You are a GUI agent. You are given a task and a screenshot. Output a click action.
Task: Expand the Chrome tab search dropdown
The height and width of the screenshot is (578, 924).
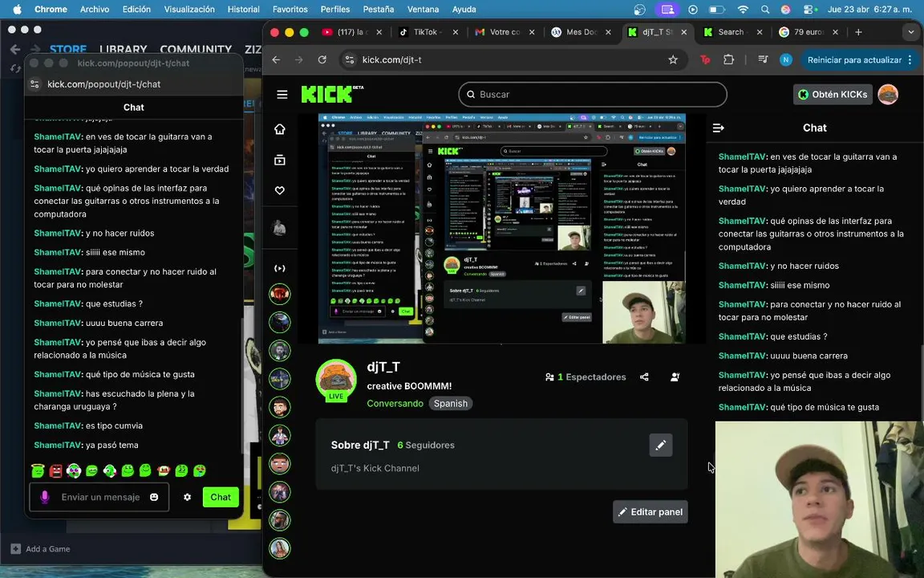point(910,32)
